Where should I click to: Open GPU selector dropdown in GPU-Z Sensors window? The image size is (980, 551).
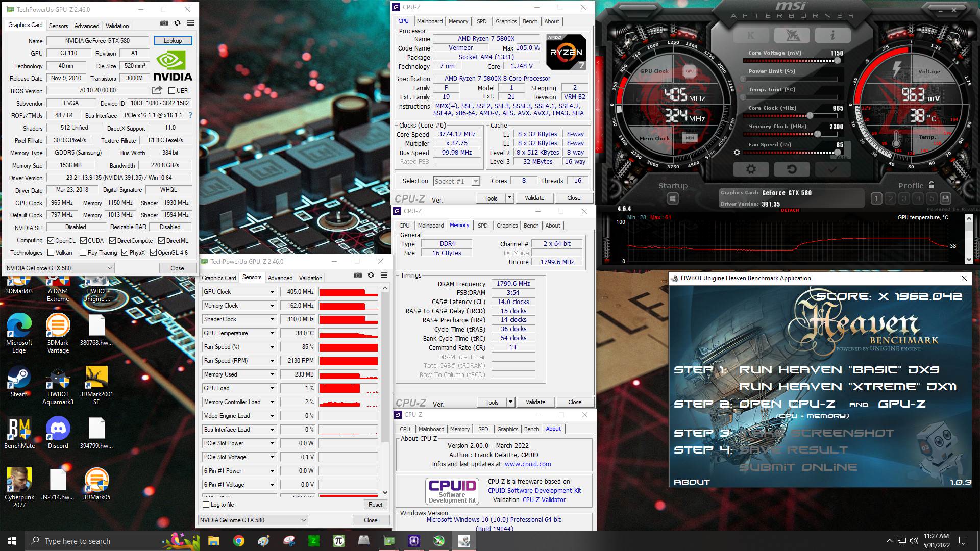253,520
